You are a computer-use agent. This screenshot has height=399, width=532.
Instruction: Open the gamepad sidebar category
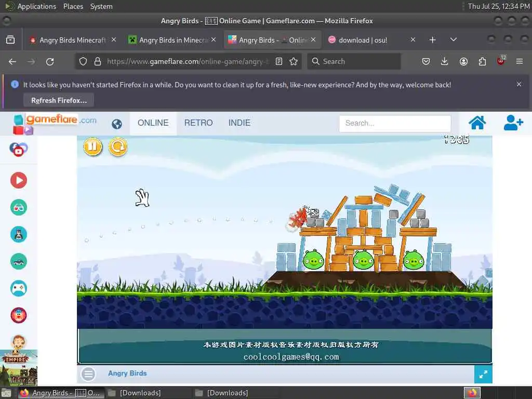[19, 288]
